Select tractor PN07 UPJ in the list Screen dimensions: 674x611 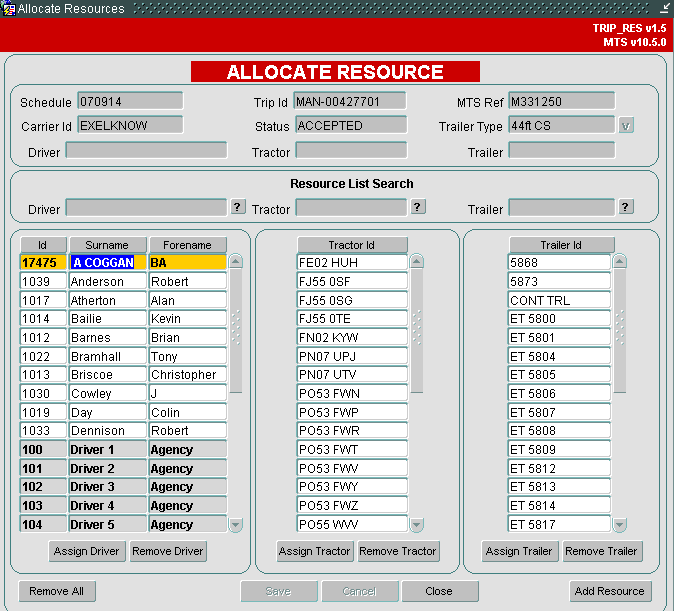352,356
